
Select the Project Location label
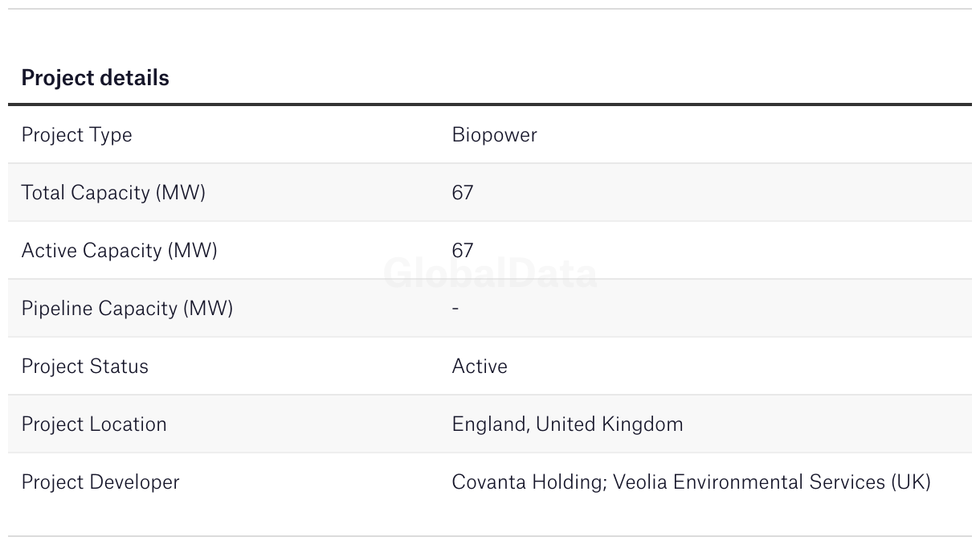pyautogui.click(x=94, y=424)
